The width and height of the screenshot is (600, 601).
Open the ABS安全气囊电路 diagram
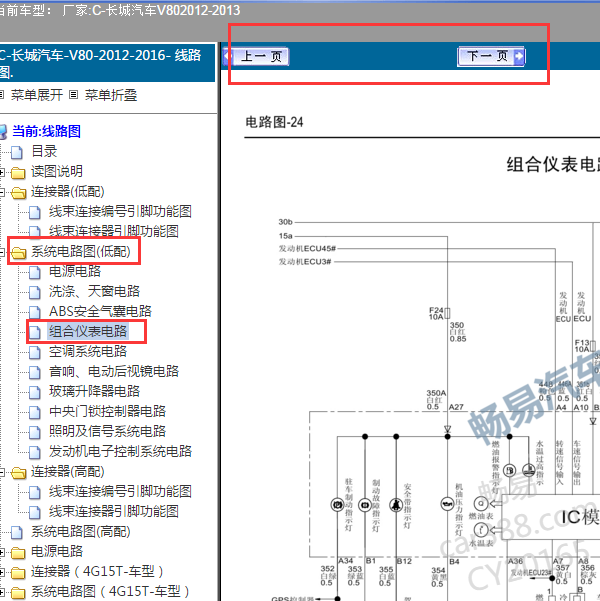(100, 311)
